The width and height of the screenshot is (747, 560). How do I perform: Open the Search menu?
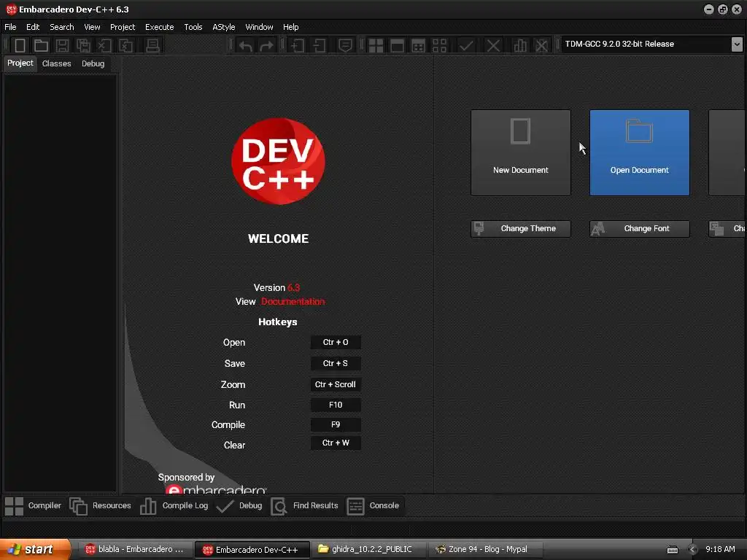pyautogui.click(x=62, y=27)
